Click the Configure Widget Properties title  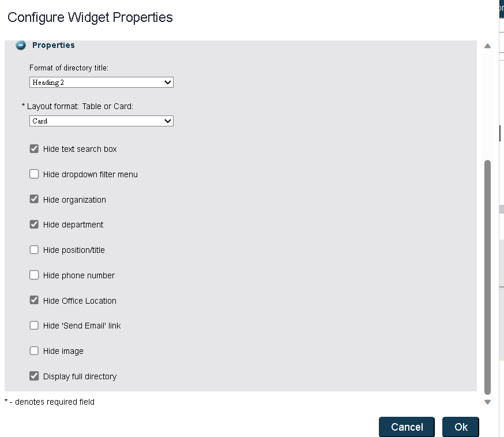(x=89, y=17)
